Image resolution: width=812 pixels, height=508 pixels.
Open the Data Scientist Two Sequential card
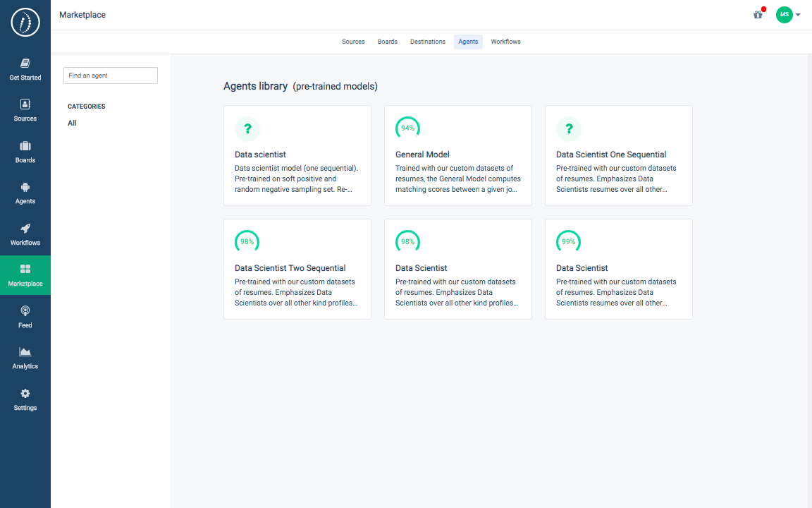click(x=297, y=269)
